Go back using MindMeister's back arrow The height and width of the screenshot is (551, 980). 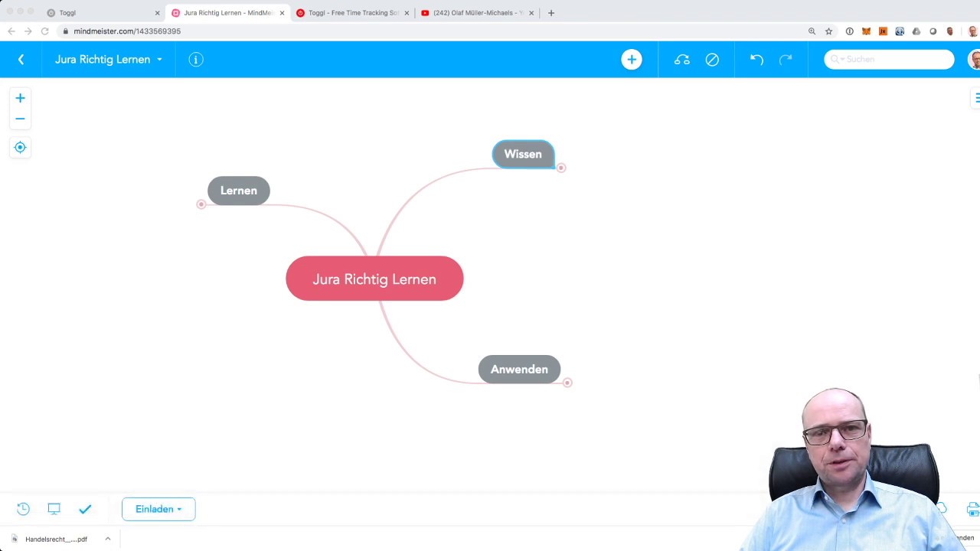pyautogui.click(x=21, y=59)
